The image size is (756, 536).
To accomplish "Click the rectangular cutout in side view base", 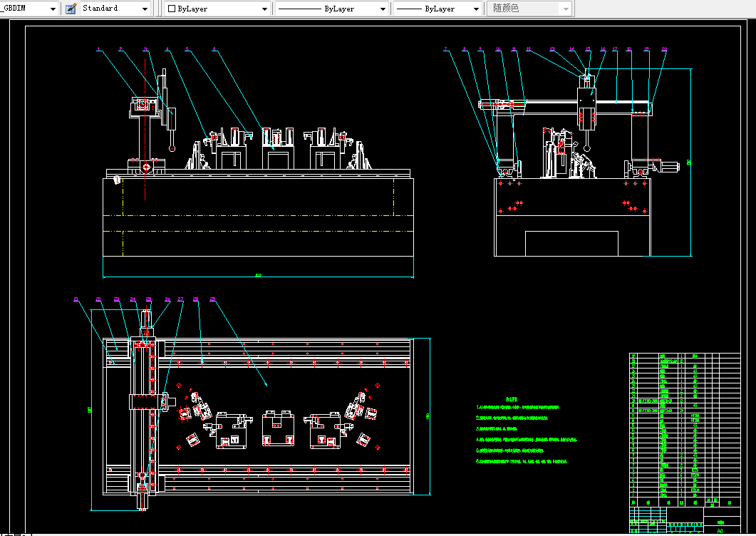I will tap(571, 242).
